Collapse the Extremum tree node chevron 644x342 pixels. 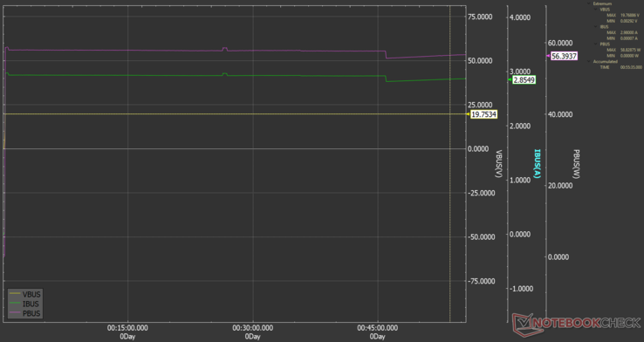point(588,3)
